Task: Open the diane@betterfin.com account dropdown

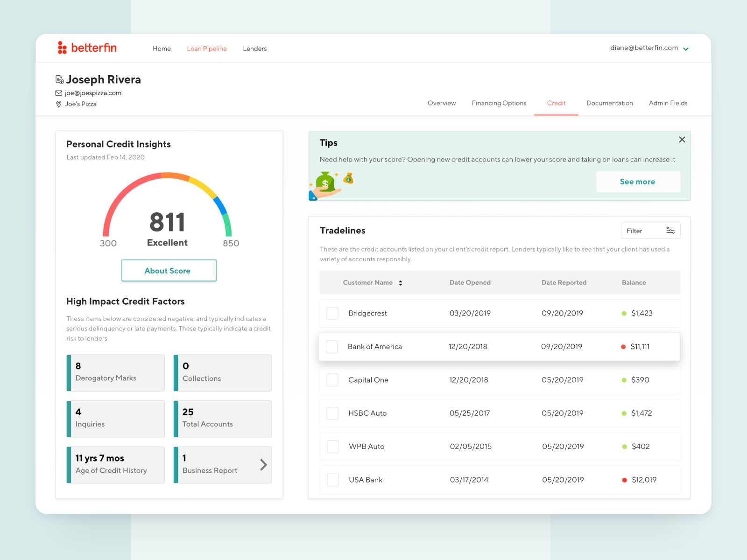Action: 686,48
